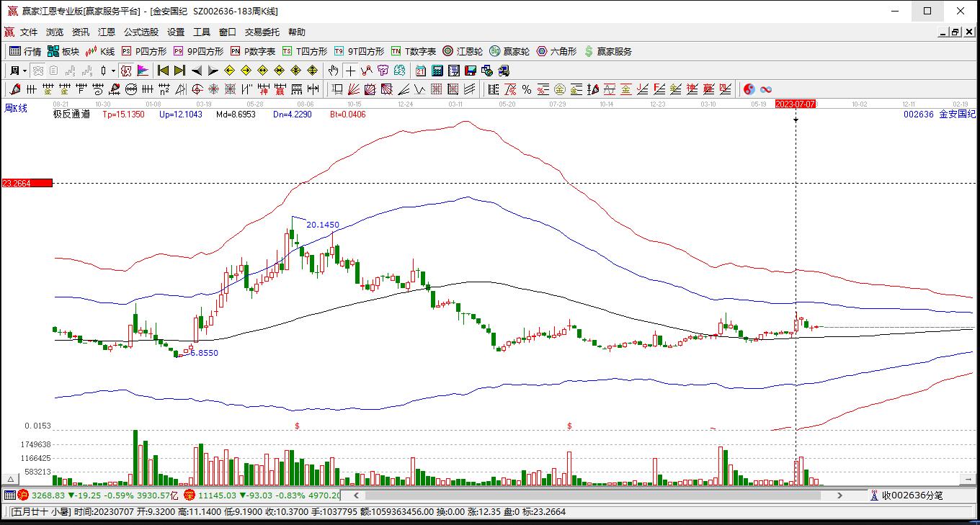980x525 pixels.
Task: Click the flag icon in second toolbar
Action: pos(142,71)
